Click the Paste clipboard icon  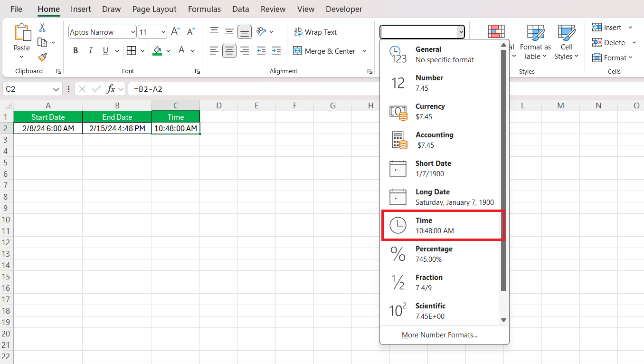pos(22,32)
